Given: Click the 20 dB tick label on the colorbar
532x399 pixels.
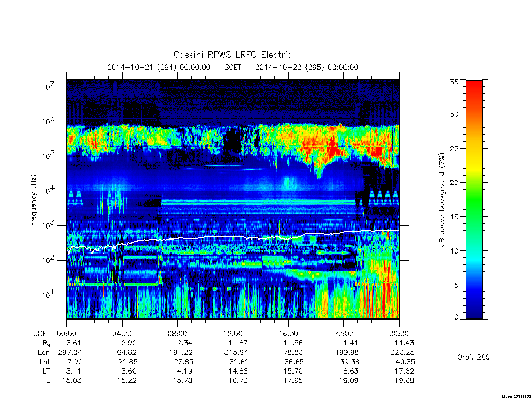Looking at the screenshot, I should point(454,182).
